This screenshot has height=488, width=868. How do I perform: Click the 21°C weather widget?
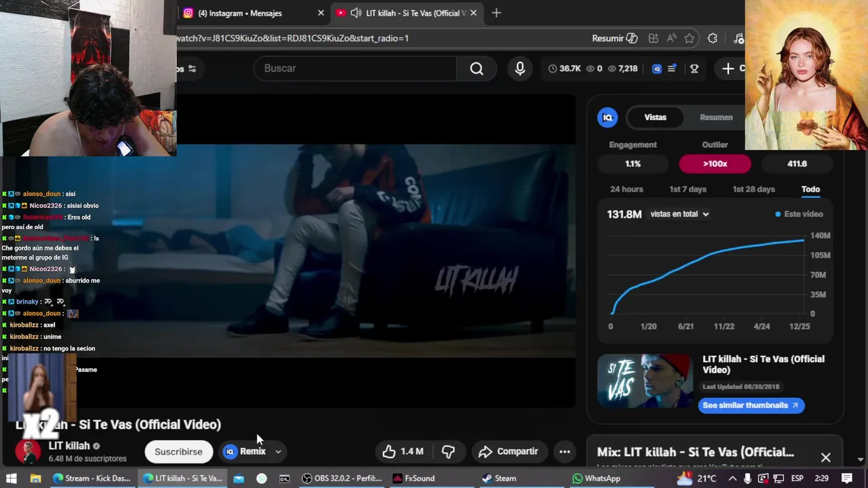pos(696,478)
